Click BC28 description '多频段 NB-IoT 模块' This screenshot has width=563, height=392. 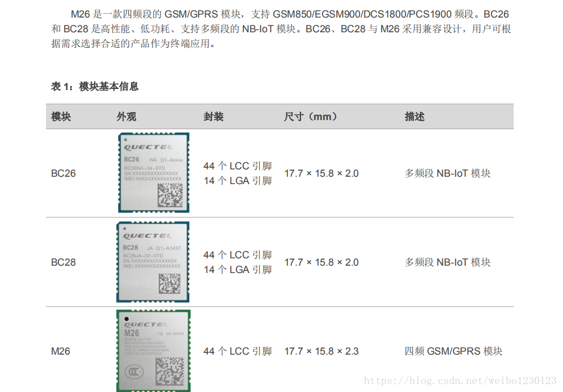click(448, 262)
